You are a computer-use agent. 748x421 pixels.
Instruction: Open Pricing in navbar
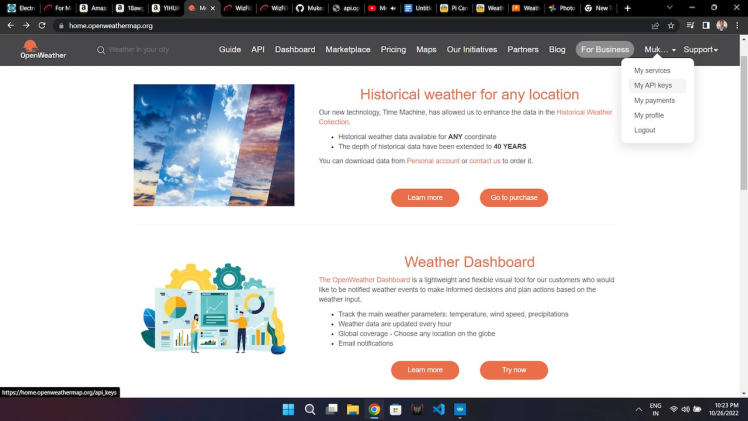click(393, 50)
